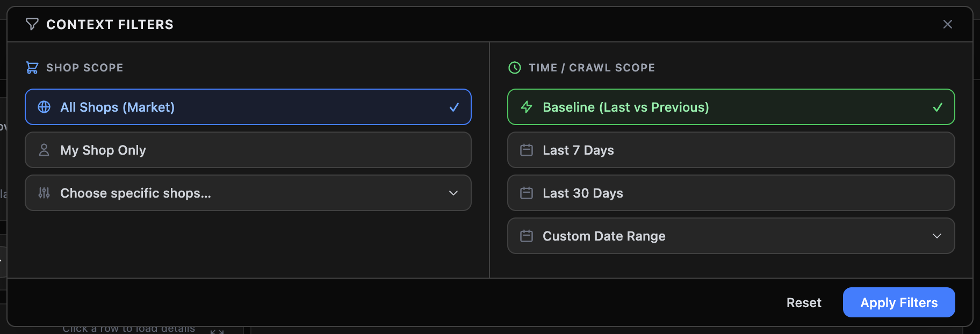Select the My Shop Only scope

point(247,150)
